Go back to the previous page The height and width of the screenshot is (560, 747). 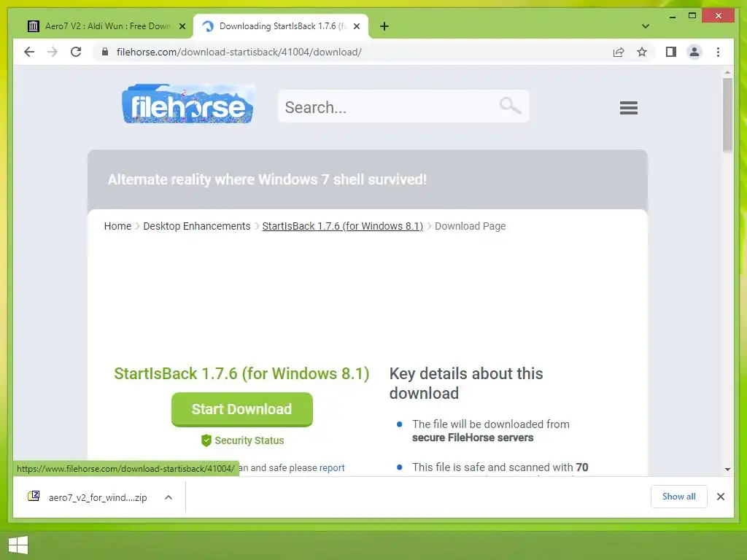coord(29,52)
